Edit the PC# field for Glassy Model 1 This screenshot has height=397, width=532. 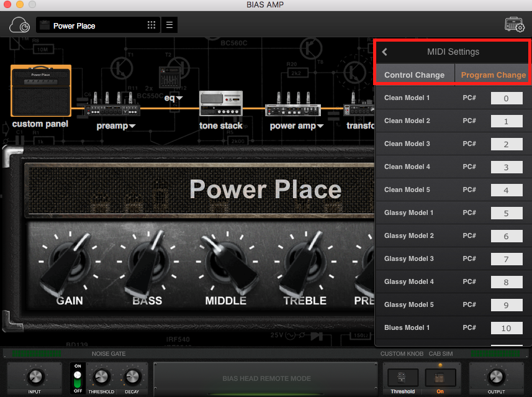point(507,213)
